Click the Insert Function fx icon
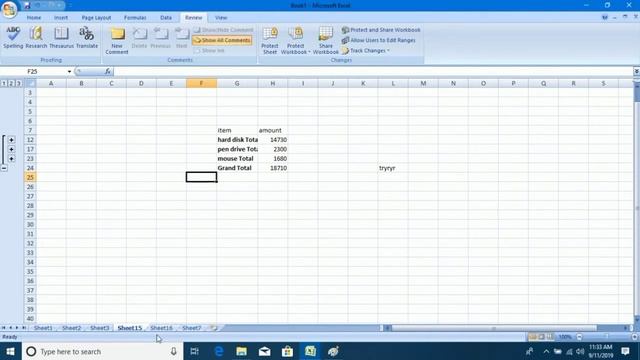The height and width of the screenshot is (360, 640). (x=108, y=71)
